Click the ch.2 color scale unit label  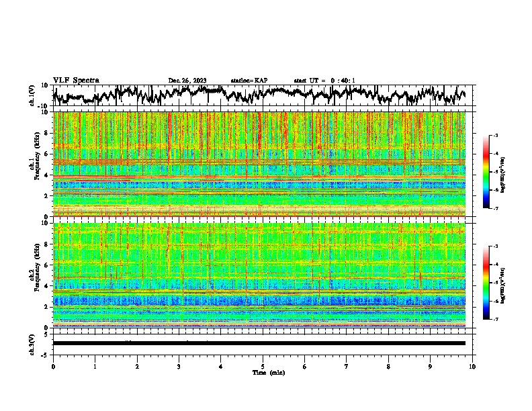click(503, 285)
